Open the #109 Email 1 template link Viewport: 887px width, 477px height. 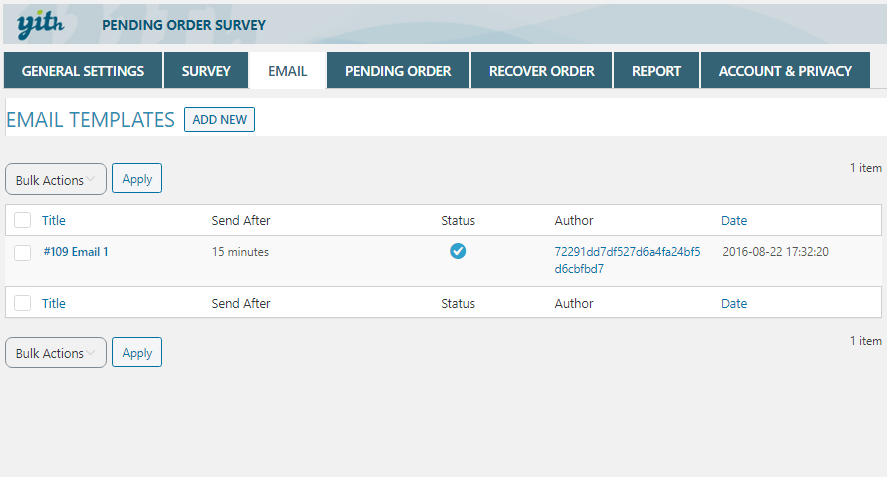click(76, 252)
